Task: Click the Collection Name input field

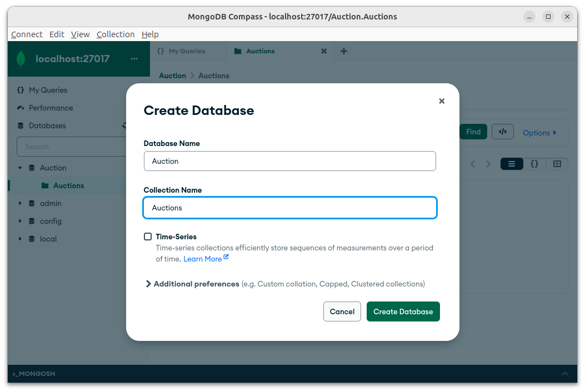Action: coord(290,208)
